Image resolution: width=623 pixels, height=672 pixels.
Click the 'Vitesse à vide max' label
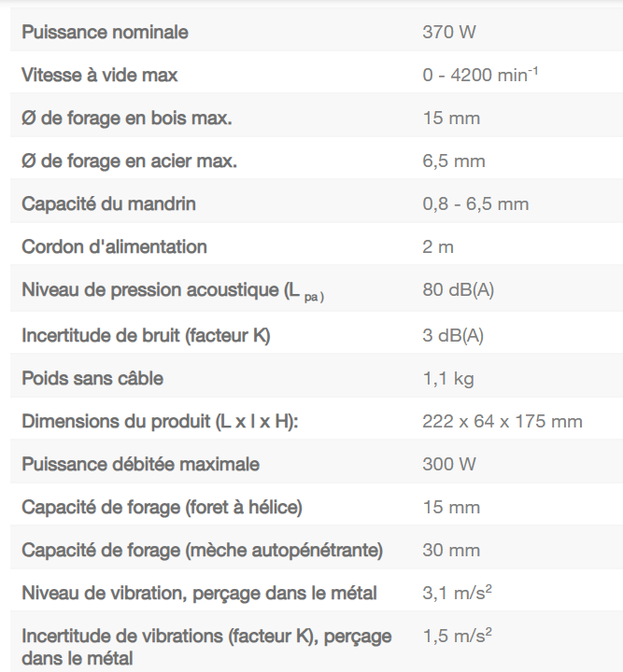[x=99, y=76]
